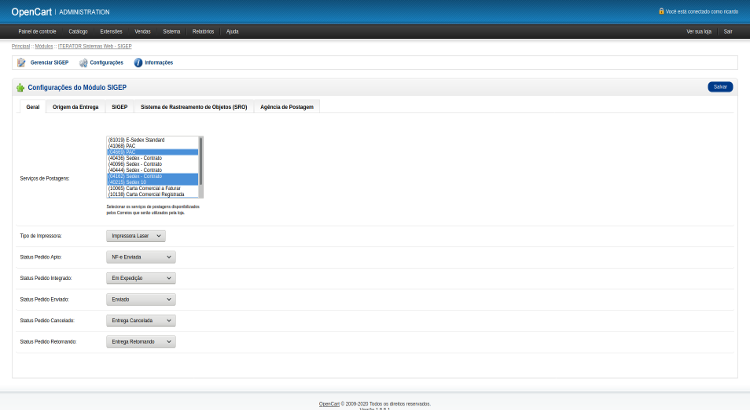Open the Painel de controle menu

click(x=37, y=32)
